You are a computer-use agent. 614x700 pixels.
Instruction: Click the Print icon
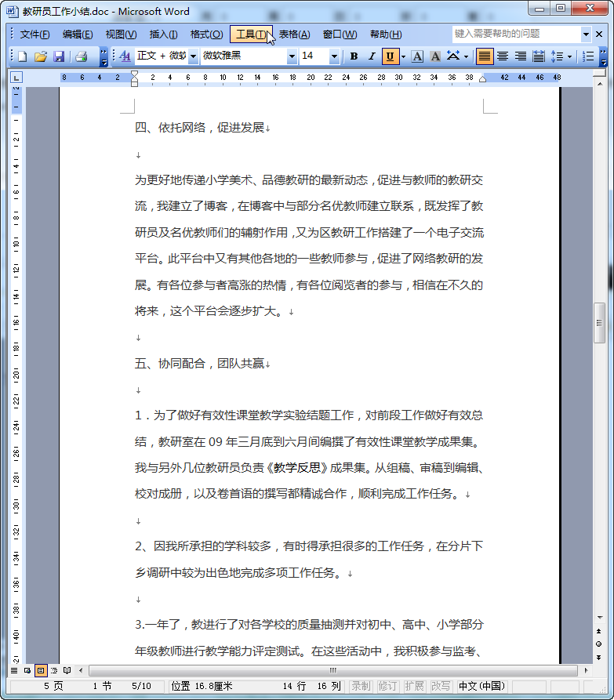click(x=81, y=56)
